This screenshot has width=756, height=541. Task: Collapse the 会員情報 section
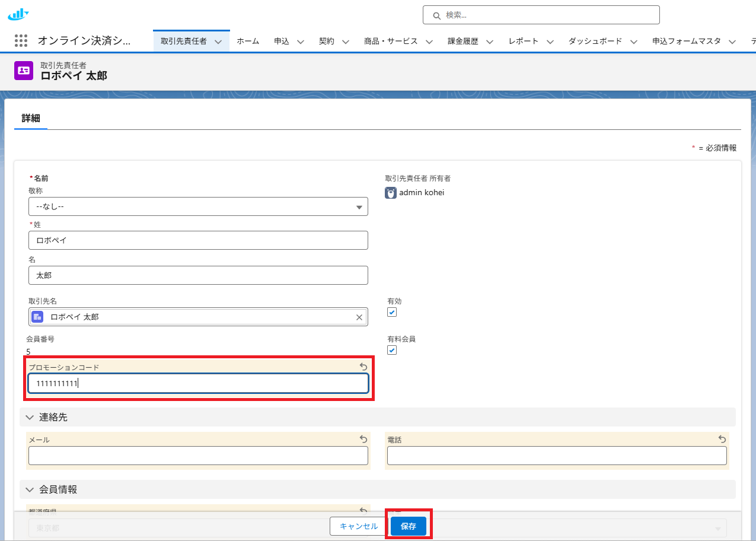click(30, 490)
